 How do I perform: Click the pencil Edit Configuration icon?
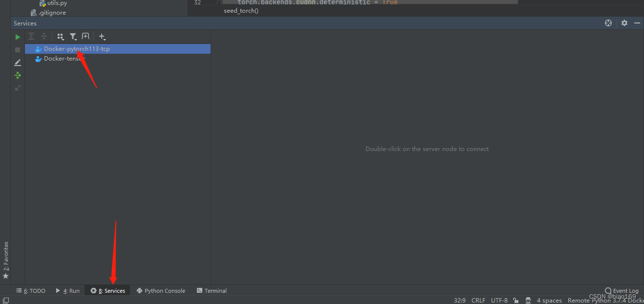[x=18, y=62]
